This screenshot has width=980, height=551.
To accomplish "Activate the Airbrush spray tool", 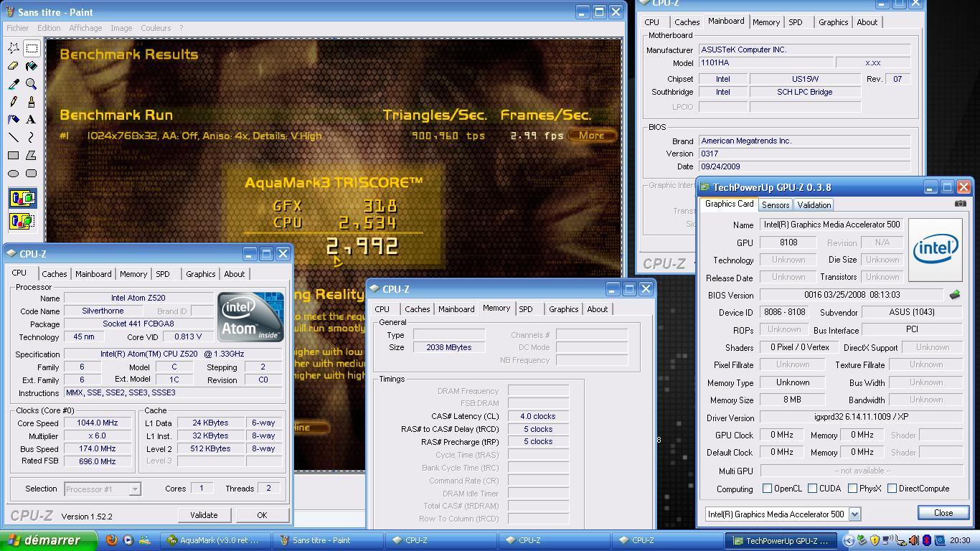I will pos(14,119).
